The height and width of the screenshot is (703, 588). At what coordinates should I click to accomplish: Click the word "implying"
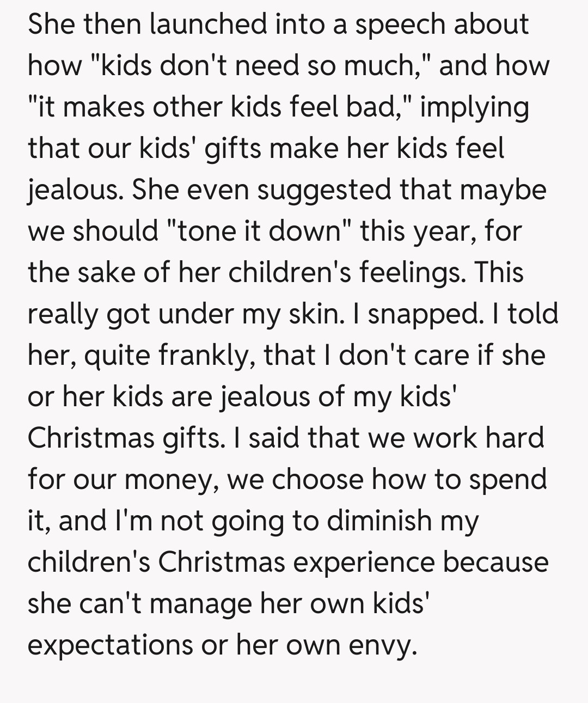(474, 107)
